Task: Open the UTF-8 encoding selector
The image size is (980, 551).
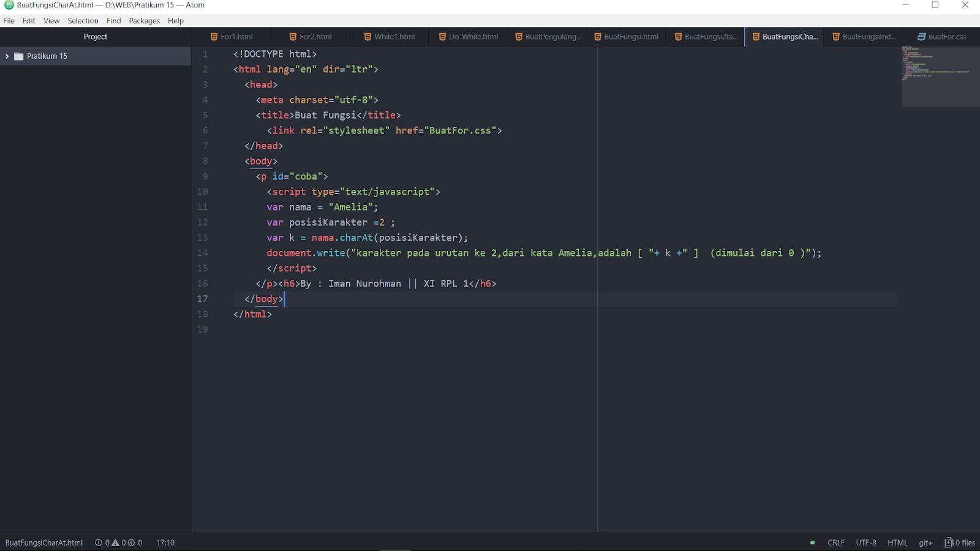Action: (865, 542)
